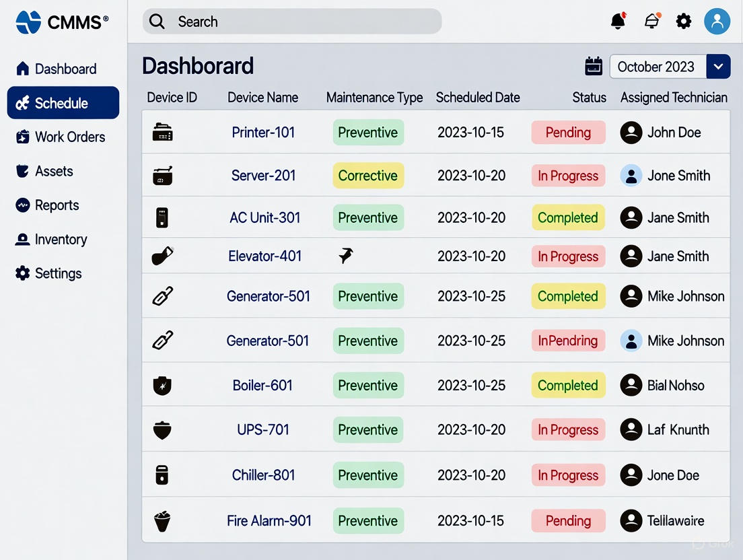Viewport: 743px width, 560px height.
Task: Click the AC Unit-301 device icon
Action: pos(162,217)
